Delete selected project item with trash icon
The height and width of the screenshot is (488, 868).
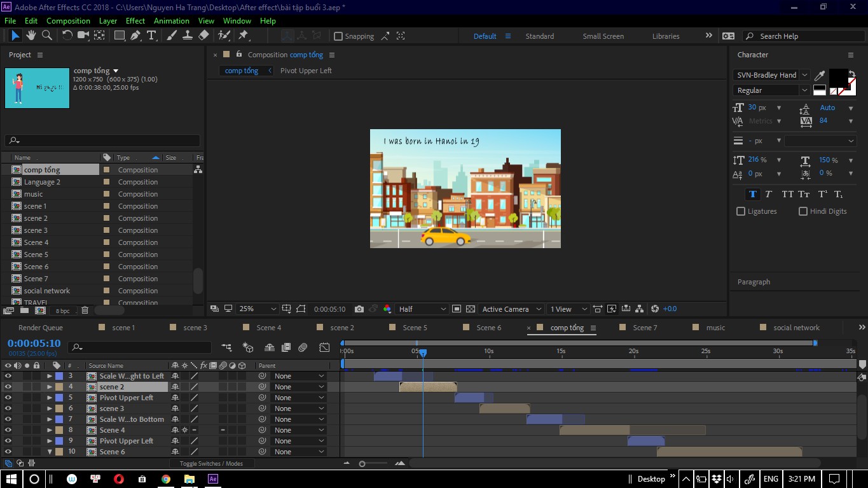[x=85, y=310]
